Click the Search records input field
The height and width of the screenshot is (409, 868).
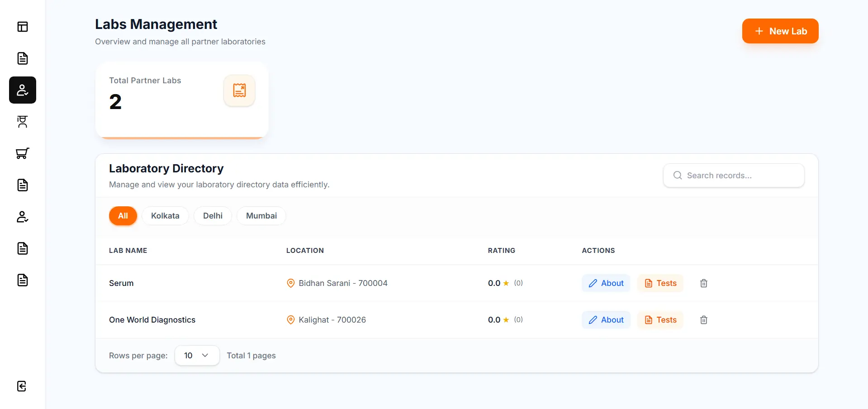pos(734,176)
